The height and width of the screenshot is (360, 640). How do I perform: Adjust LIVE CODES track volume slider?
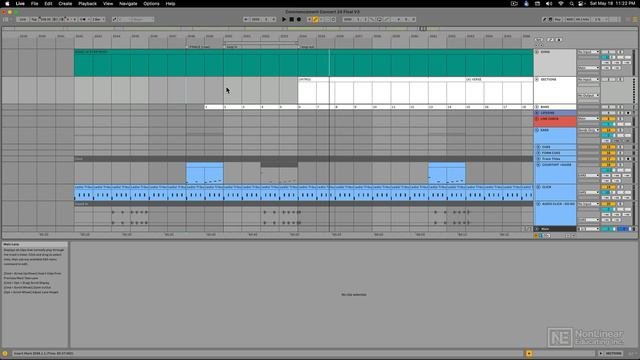pos(608,124)
